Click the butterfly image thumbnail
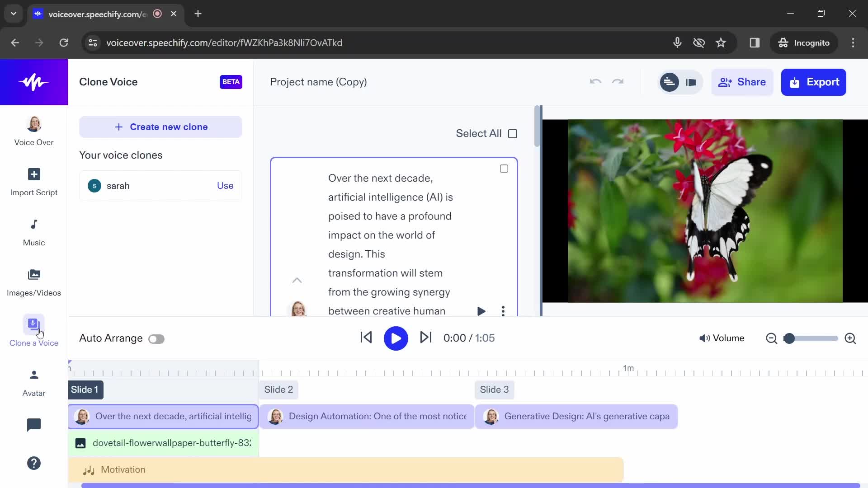 (80, 443)
